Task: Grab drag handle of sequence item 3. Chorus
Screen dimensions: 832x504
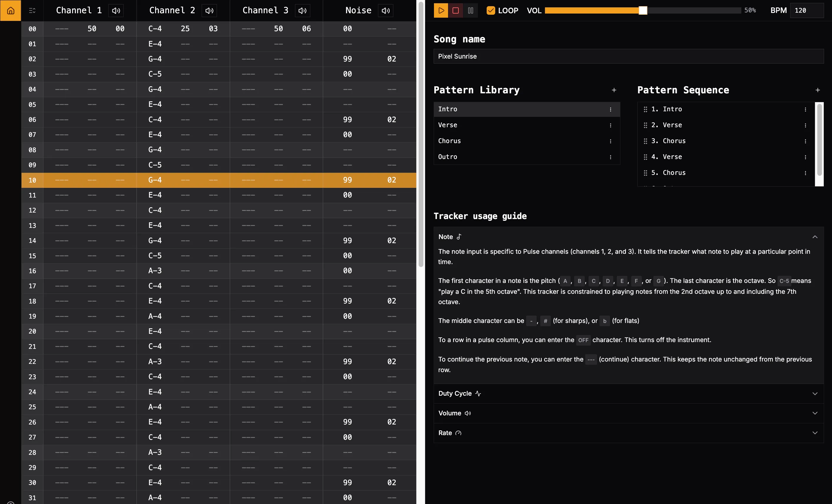Action: click(x=645, y=141)
